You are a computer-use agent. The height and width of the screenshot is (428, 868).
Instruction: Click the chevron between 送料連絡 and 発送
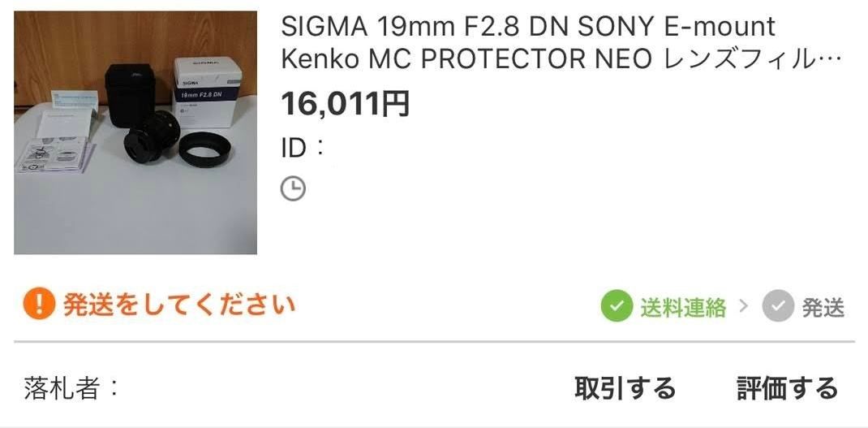[x=743, y=306]
